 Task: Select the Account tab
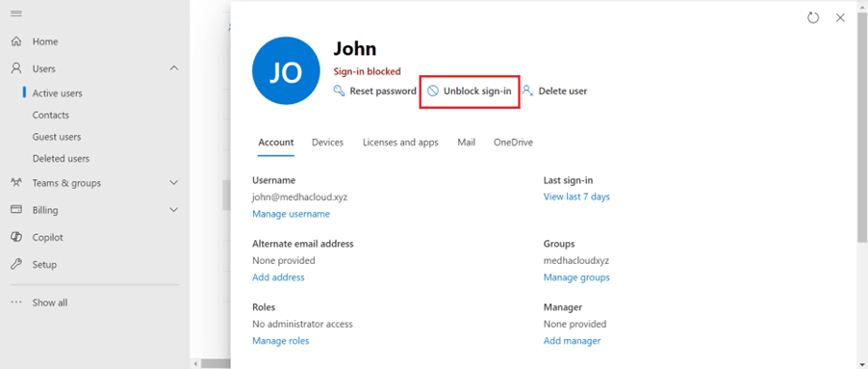click(275, 143)
